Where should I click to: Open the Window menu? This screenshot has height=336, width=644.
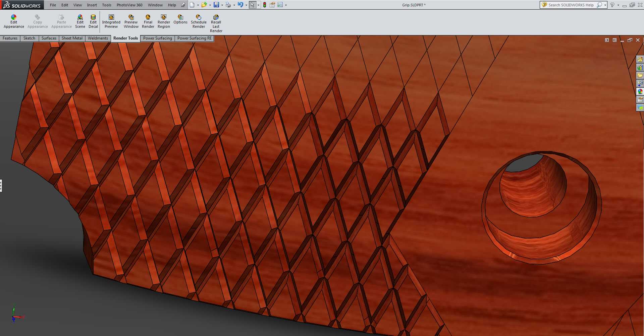tap(155, 5)
